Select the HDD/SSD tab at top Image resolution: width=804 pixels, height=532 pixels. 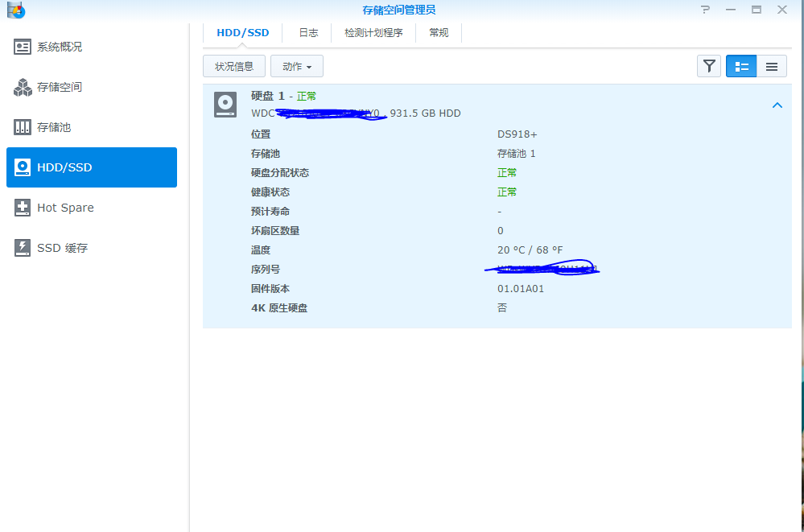[x=242, y=33]
